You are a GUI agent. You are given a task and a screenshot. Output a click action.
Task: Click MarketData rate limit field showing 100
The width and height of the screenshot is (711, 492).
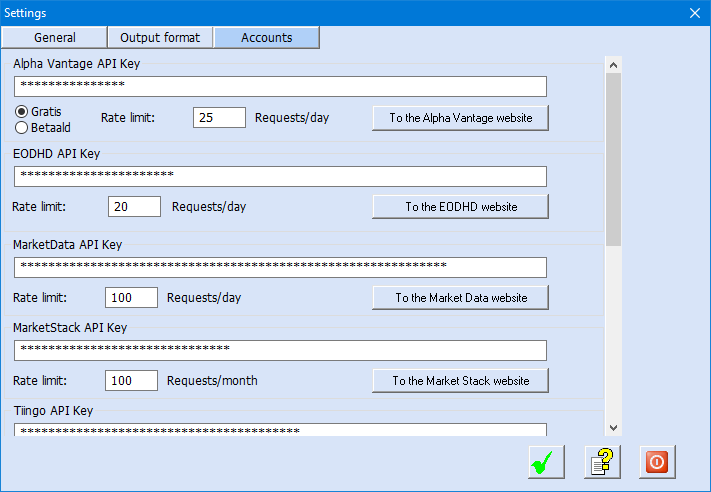tap(131, 298)
